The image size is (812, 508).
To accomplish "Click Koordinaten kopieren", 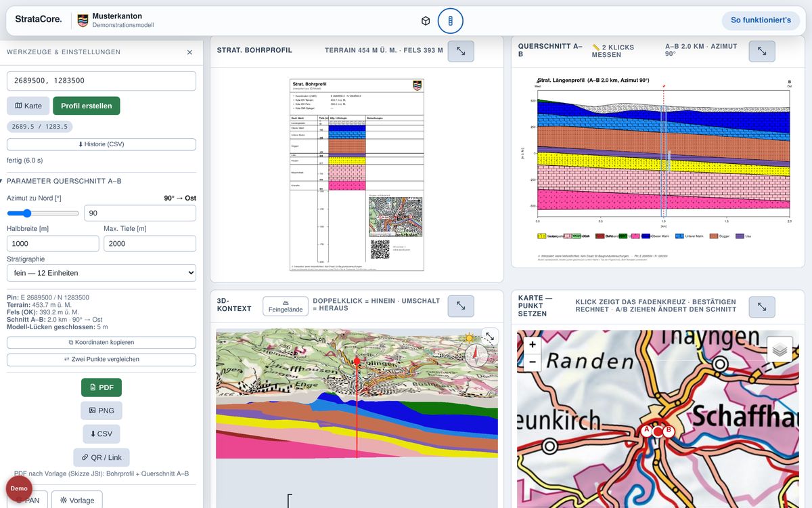I will pyautogui.click(x=101, y=343).
